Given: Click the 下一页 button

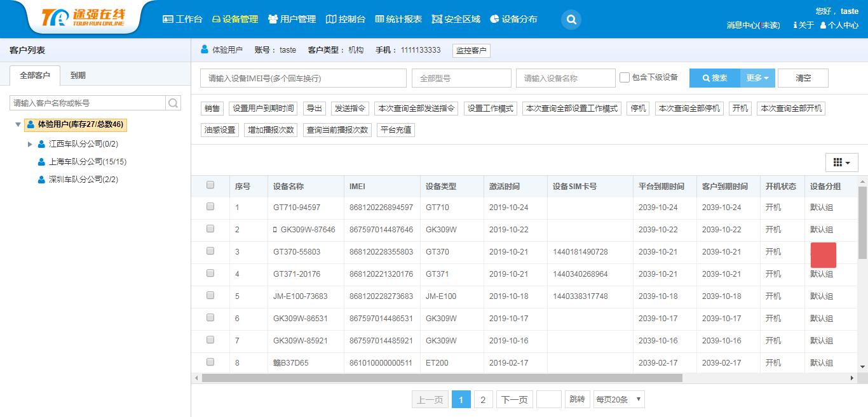Looking at the screenshot, I should tap(515, 399).
